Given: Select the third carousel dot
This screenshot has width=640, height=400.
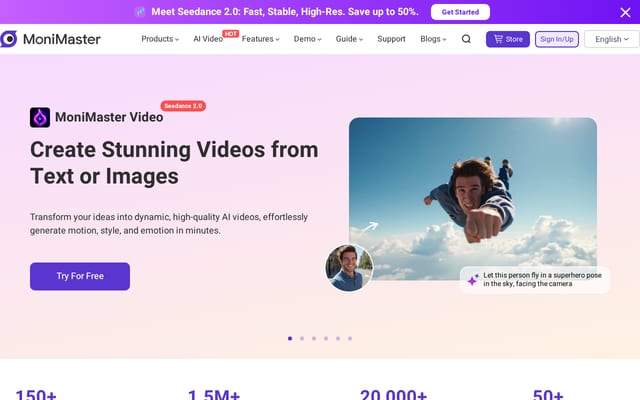Looking at the screenshot, I should (314, 338).
